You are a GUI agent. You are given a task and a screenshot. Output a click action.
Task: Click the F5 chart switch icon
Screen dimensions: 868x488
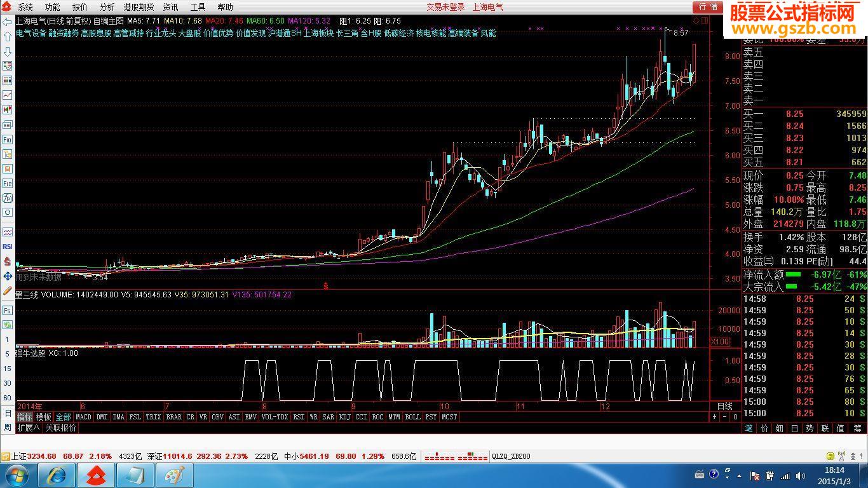point(8,311)
